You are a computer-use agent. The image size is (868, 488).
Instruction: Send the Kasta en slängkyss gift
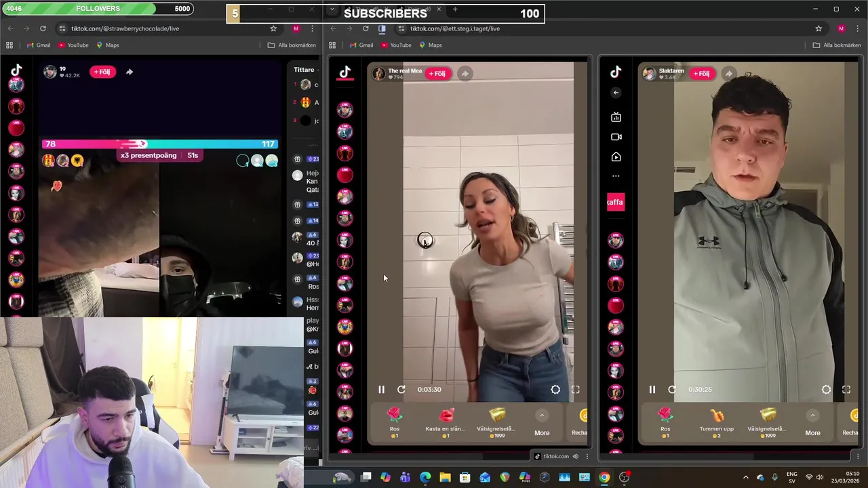pyautogui.click(x=446, y=422)
